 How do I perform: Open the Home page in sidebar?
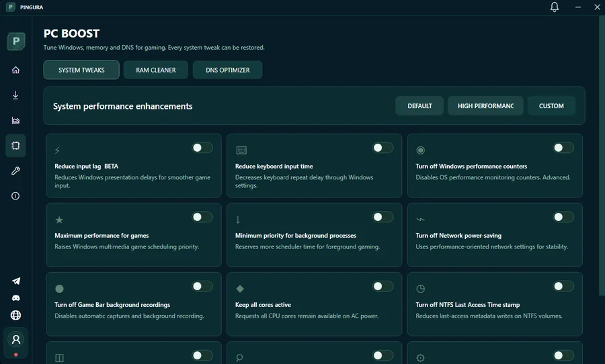(15, 70)
